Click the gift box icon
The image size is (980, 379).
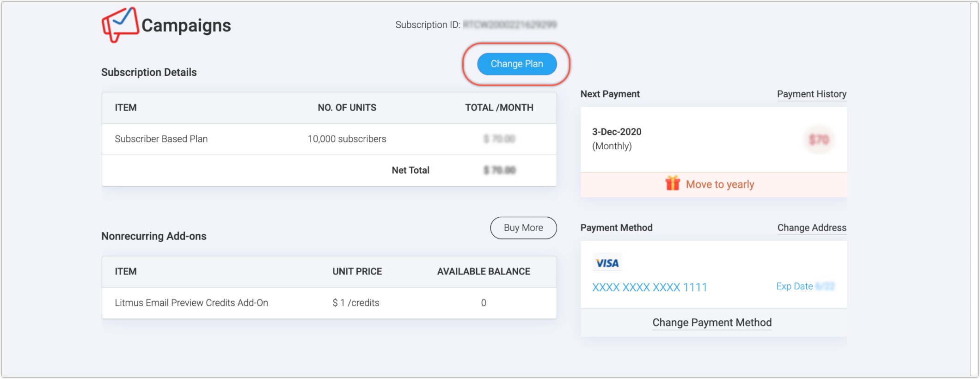click(x=673, y=183)
